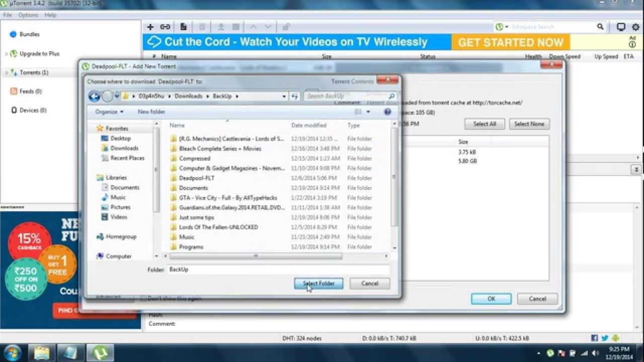Click Create New Torrent file icon
Viewport: 644px width, 362px height.
(184, 27)
